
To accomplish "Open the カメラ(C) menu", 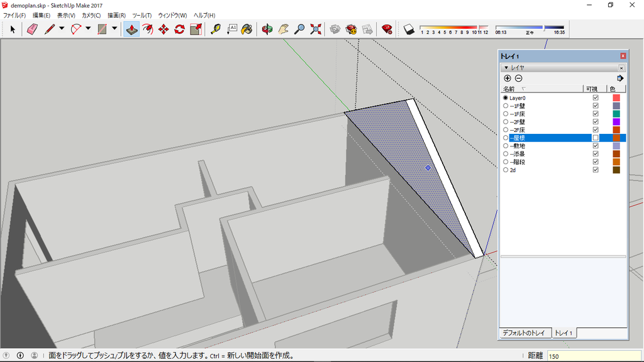I will pos(91,15).
